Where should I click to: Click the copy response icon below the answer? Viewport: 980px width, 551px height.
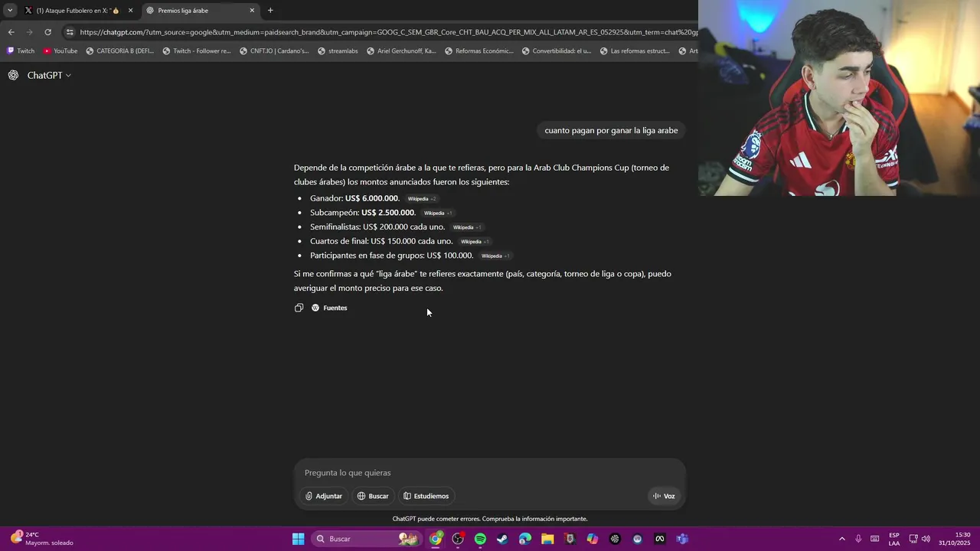pos(299,308)
